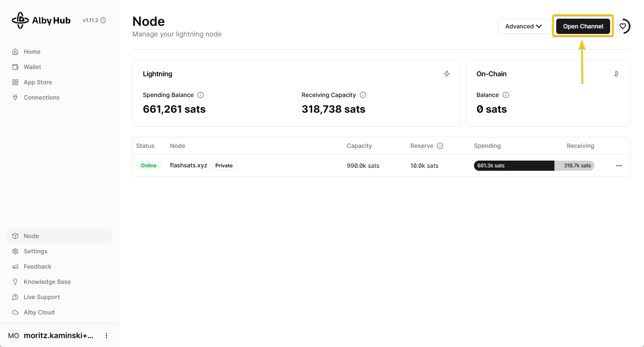644x347 pixels.
Task: Click Spending Balance info icon
Action: click(201, 95)
